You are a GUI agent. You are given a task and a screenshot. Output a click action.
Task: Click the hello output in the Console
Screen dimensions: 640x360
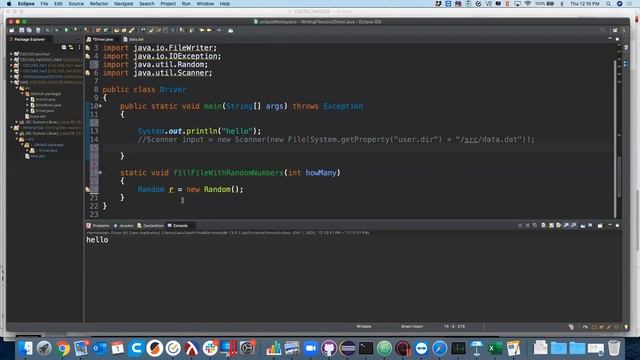[x=97, y=240]
